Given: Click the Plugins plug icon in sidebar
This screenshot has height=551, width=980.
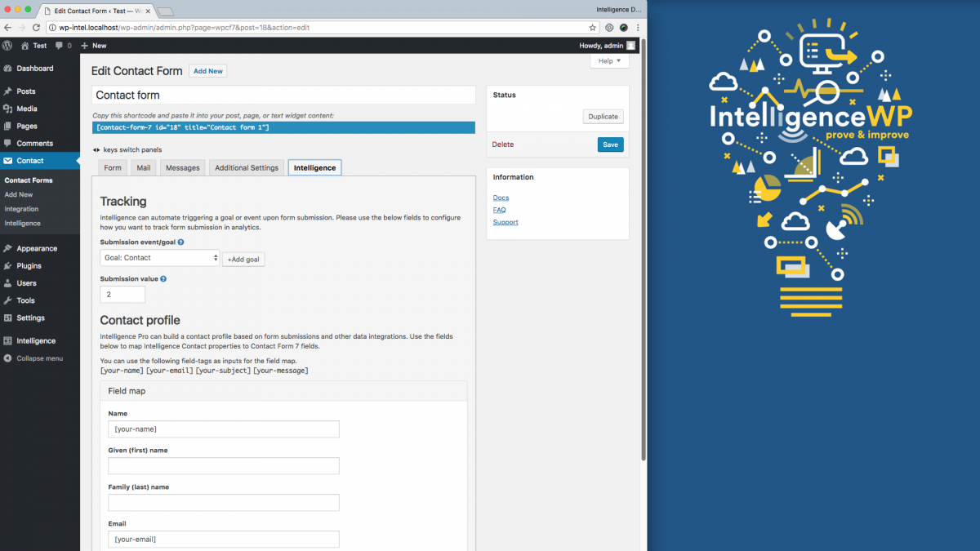Looking at the screenshot, I should 7,266.
